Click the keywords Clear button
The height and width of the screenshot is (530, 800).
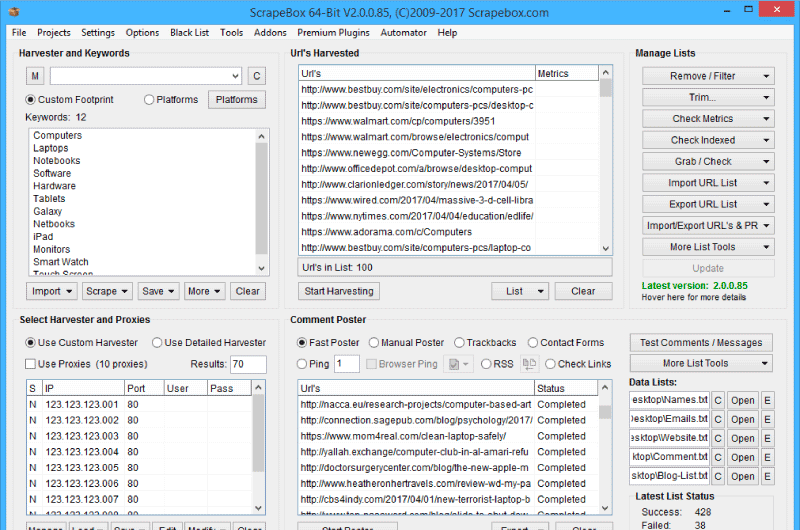[247, 291]
